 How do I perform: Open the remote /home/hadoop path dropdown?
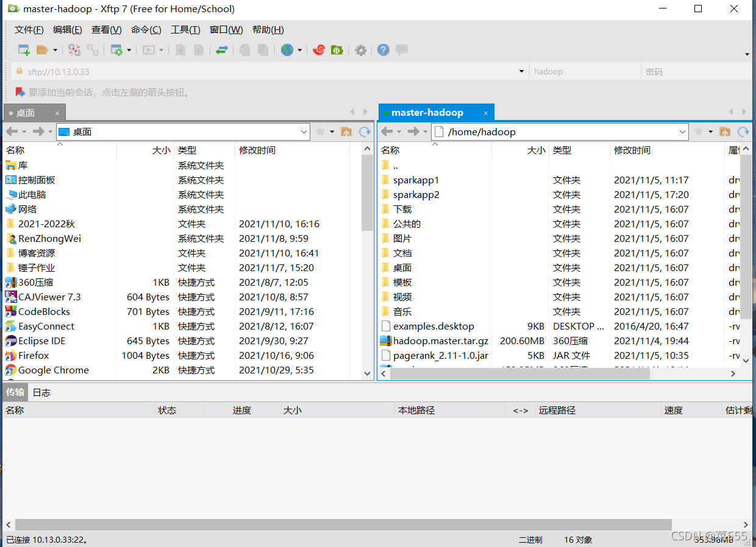click(x=683, y=132)
